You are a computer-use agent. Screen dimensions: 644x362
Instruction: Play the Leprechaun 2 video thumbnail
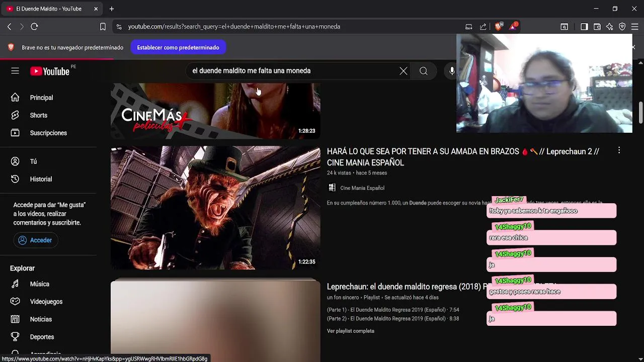pos(215,208)
